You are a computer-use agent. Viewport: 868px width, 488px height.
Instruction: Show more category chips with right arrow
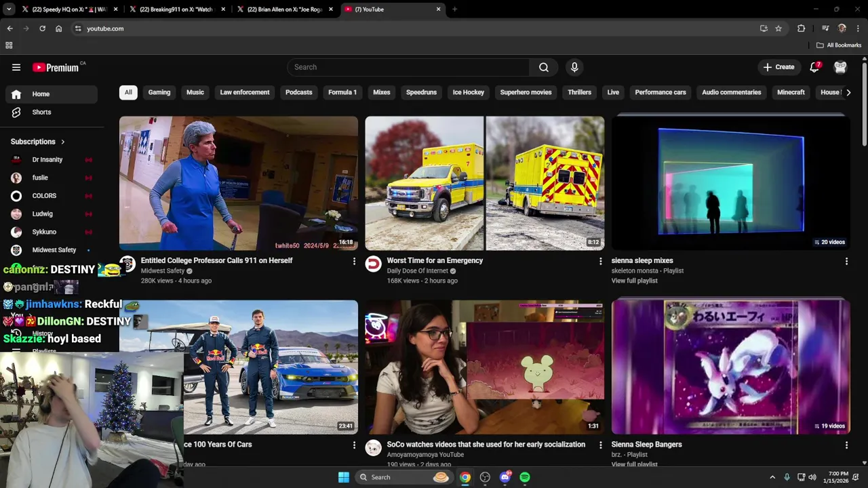pos(848,92)
